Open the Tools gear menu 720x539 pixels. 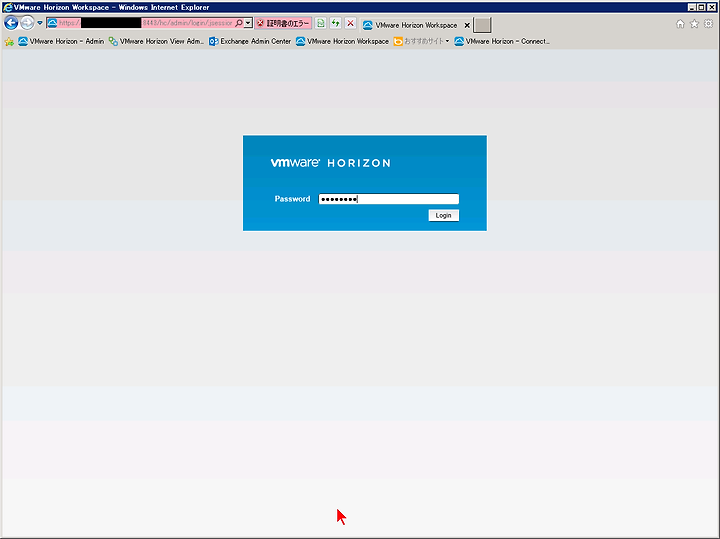709,23
